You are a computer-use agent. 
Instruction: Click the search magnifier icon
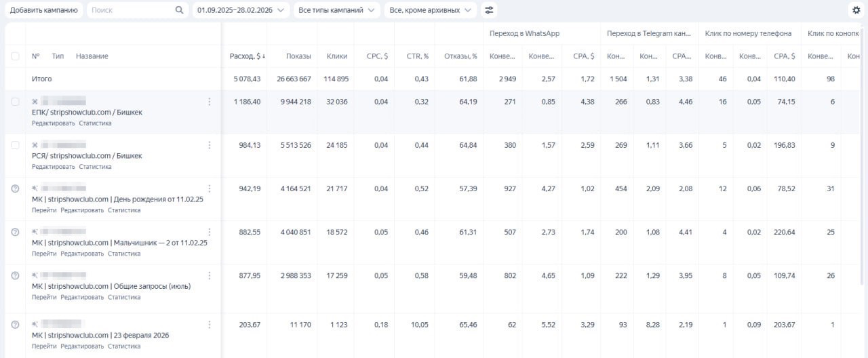click(x=179, y=10)
